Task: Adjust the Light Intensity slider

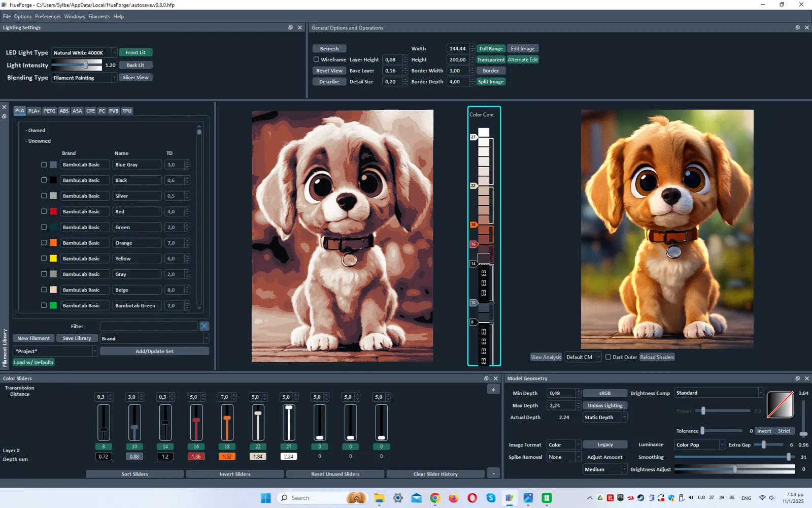Action: [86, 65]
